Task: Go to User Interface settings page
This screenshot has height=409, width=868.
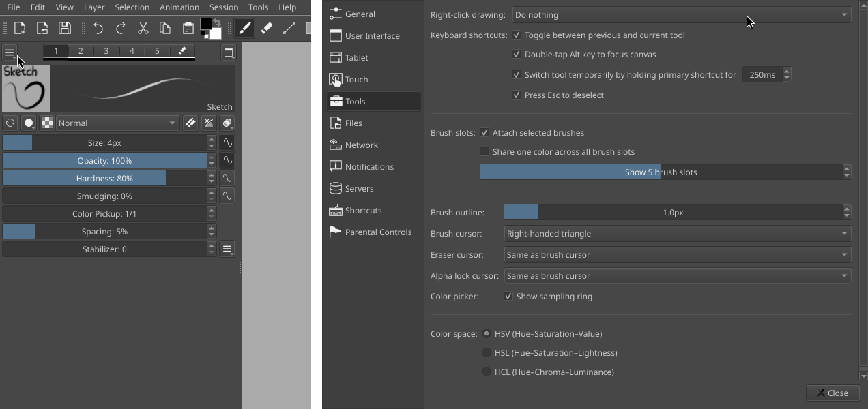Action: coord(373,35)
